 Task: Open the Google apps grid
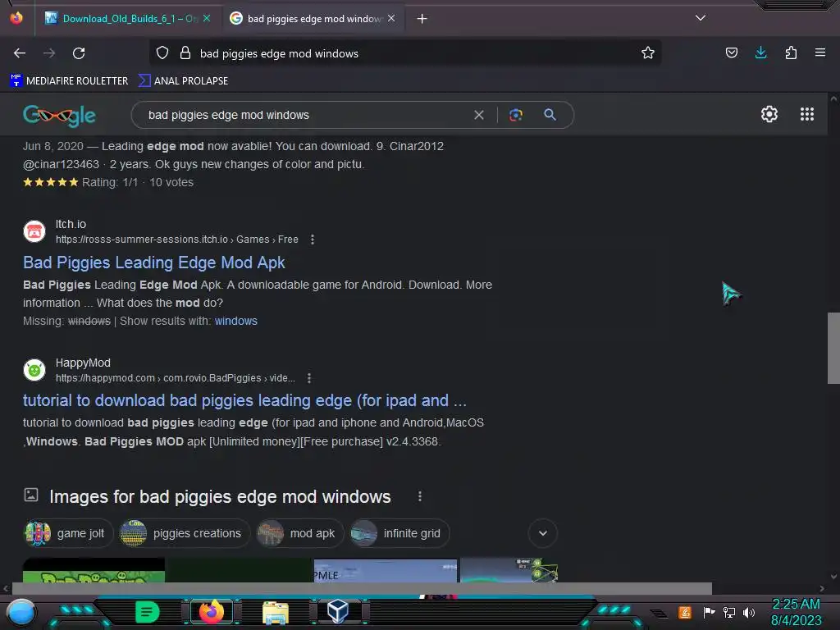(x=807, y=114)
